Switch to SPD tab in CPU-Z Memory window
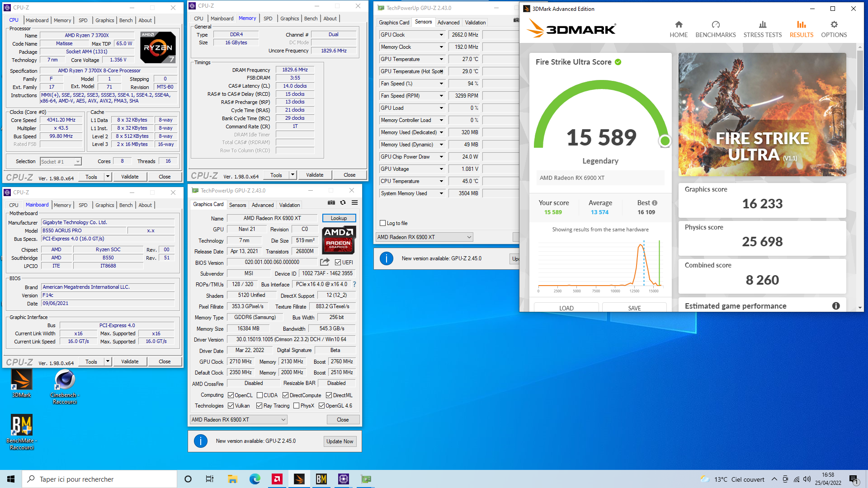Viewport: 868px width, 488px height. point(268,19)
